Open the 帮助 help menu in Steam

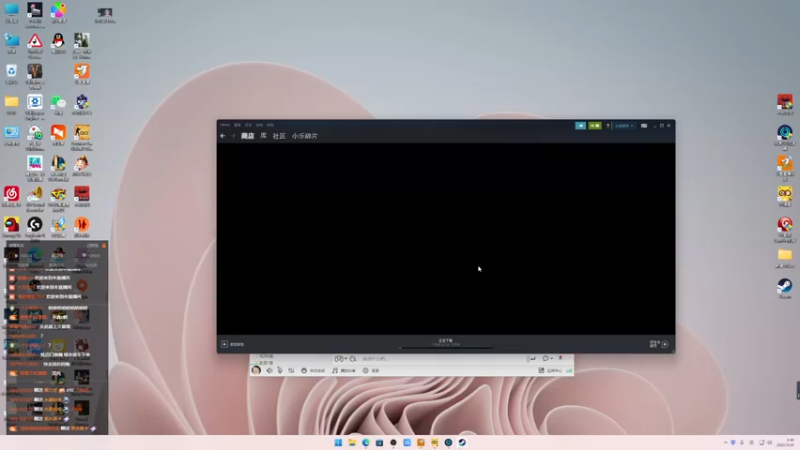(270, 125)
